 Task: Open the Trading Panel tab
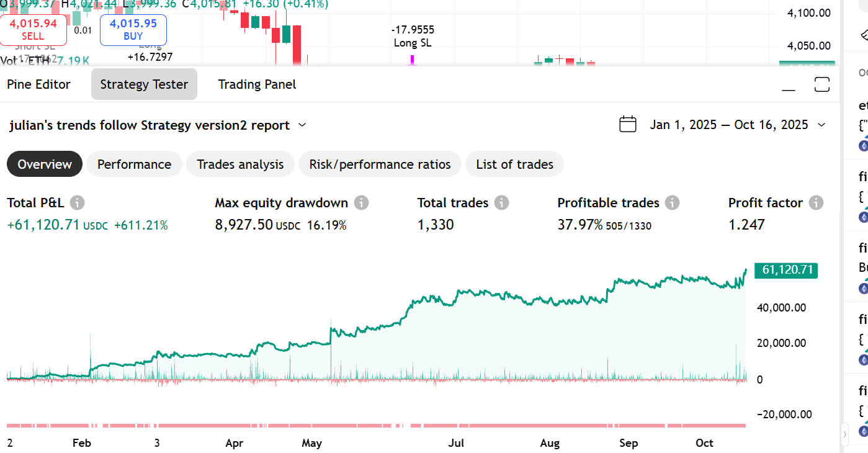coord(257,84)
